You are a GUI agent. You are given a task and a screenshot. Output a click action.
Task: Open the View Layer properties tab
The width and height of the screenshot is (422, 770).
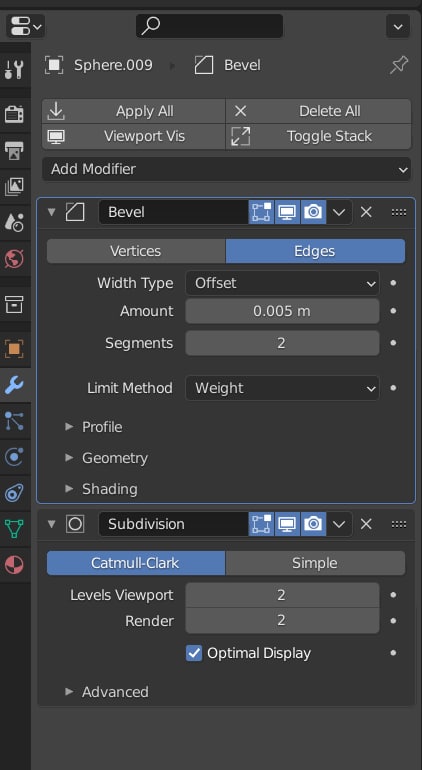click(x=14, y=187)
